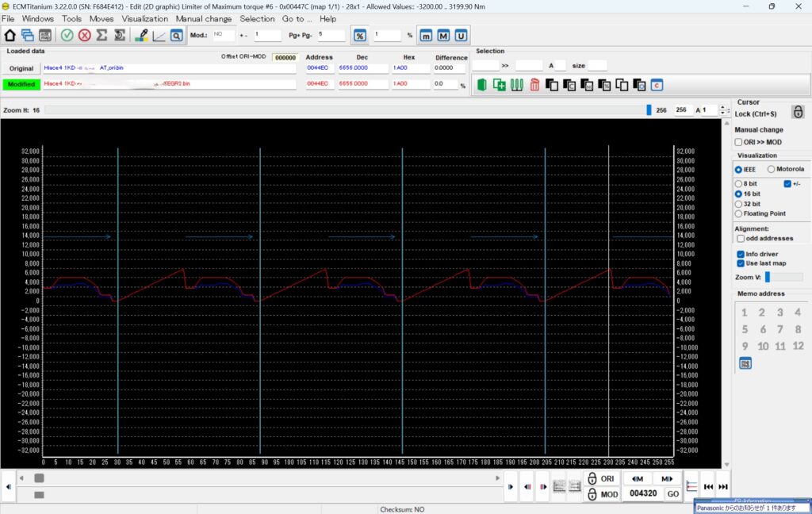Viewport: 812px width, 514px height.
Task: Click the GO button
Action: [672, 494]
